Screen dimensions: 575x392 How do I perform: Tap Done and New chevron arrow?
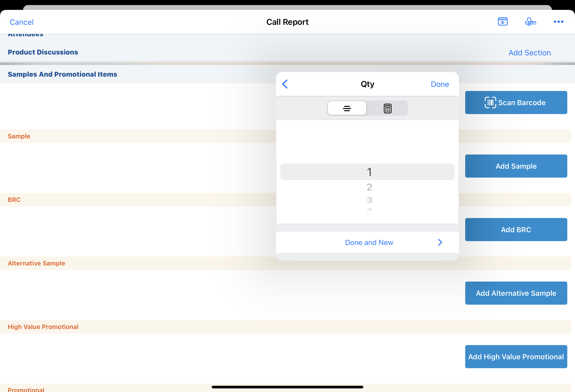[440, 242]
